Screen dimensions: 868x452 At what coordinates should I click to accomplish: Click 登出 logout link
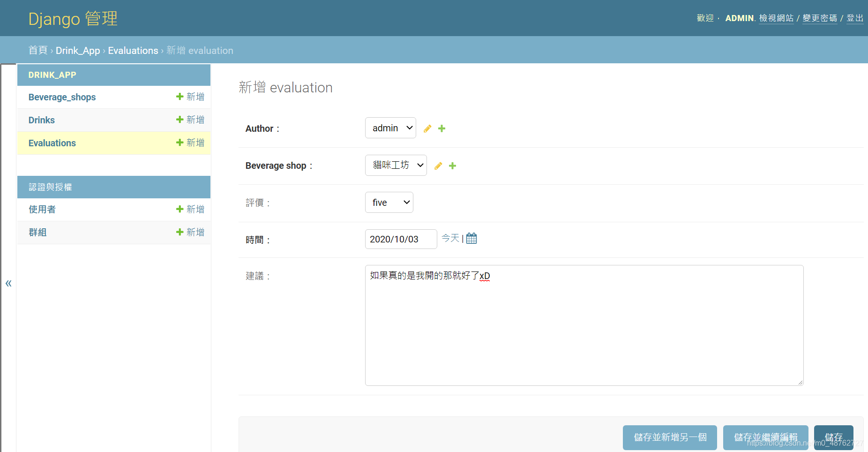(855, 18)
